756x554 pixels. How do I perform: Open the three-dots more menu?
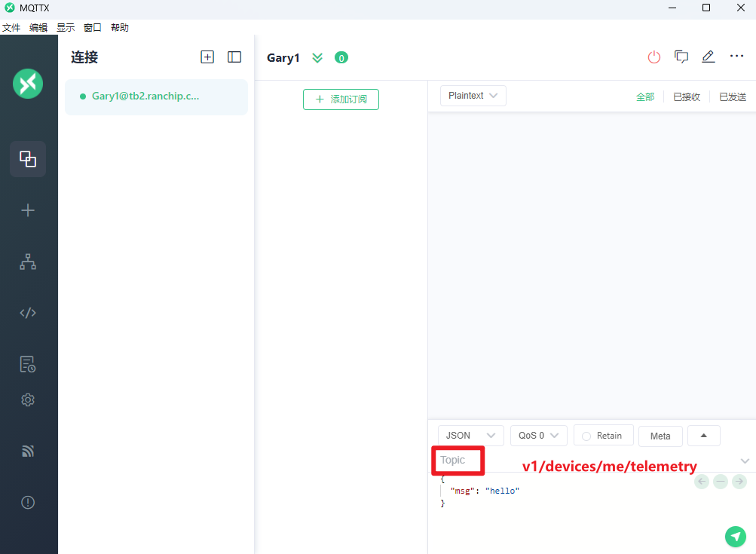click(x=736, y=57)
